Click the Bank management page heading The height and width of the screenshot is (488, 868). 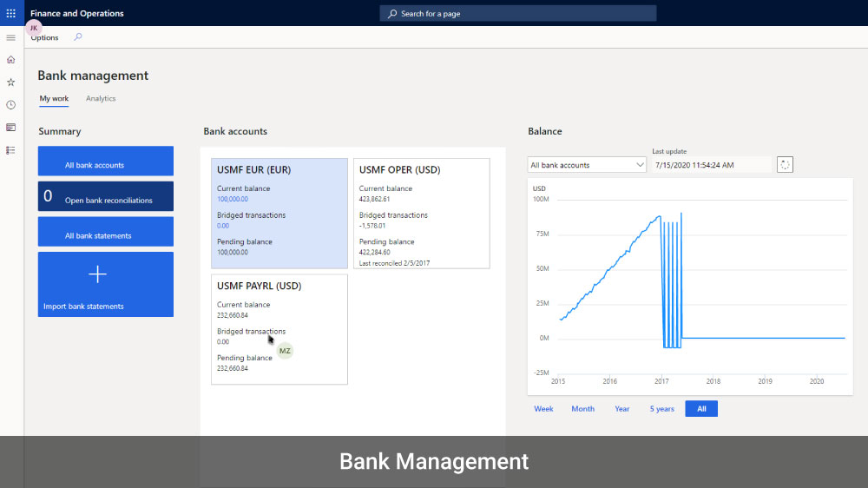click(x=93, y=76)
